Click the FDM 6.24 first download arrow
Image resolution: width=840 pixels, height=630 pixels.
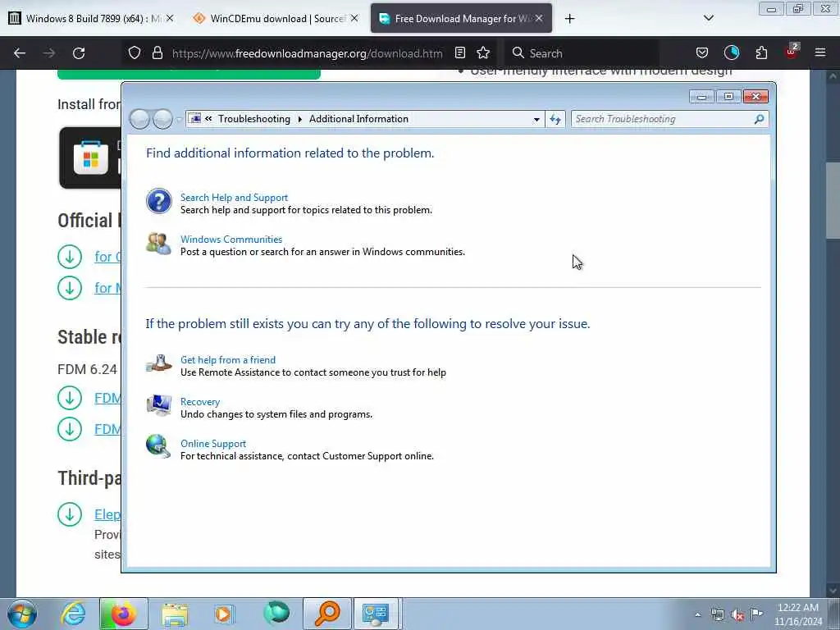coord(70,398)
